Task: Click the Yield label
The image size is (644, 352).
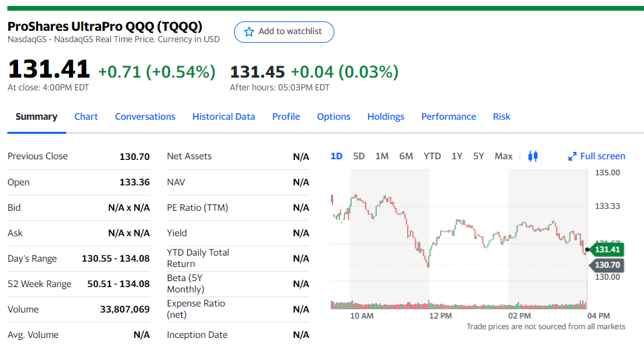Action: click(x=177, y=233)
